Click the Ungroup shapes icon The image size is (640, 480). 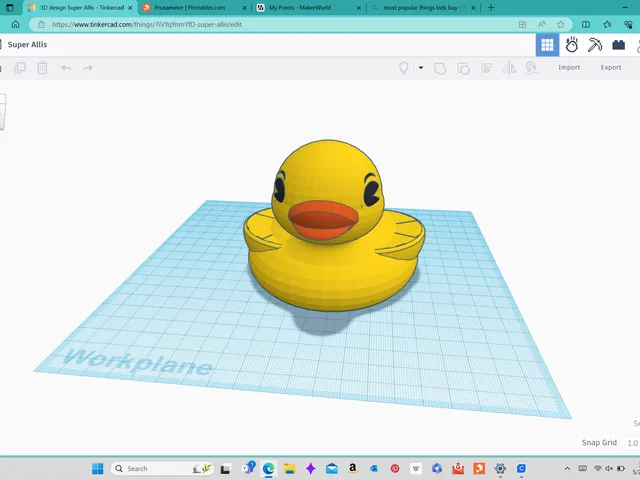tap(463, 68)
